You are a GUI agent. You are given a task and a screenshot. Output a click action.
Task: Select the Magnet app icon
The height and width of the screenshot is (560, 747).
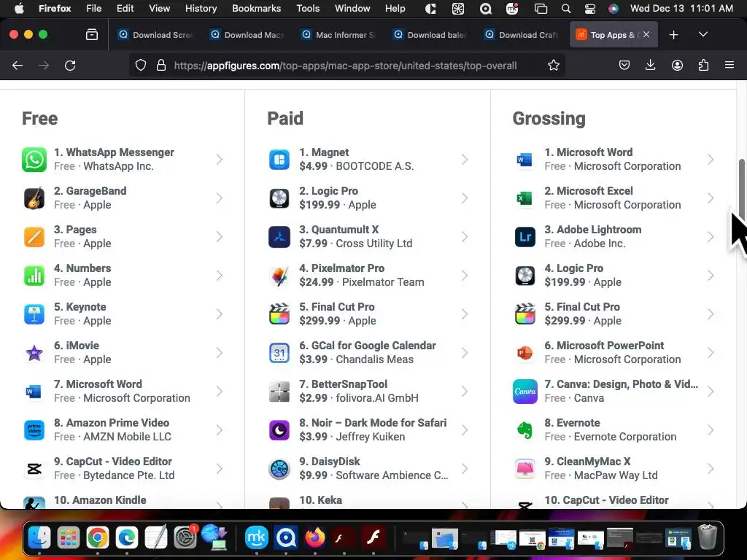[279, 160]
